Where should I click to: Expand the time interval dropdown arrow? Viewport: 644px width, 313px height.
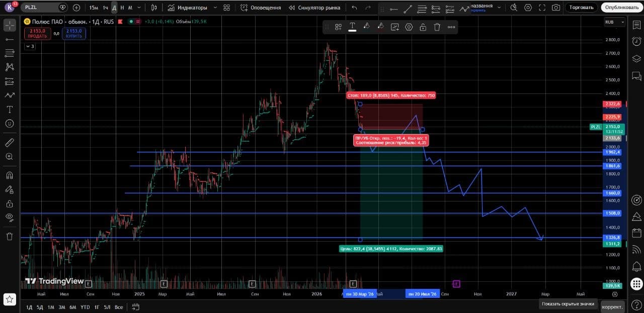click(x=139, y=8)
